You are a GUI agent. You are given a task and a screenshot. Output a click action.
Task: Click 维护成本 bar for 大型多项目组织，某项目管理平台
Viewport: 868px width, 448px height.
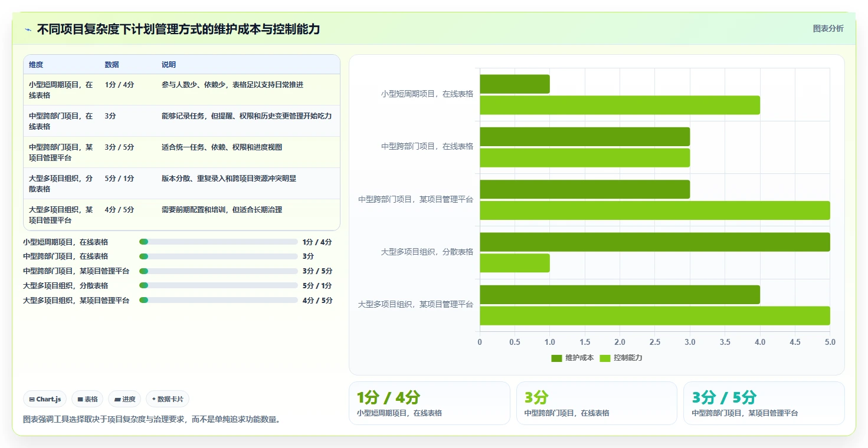click(620, 295)
